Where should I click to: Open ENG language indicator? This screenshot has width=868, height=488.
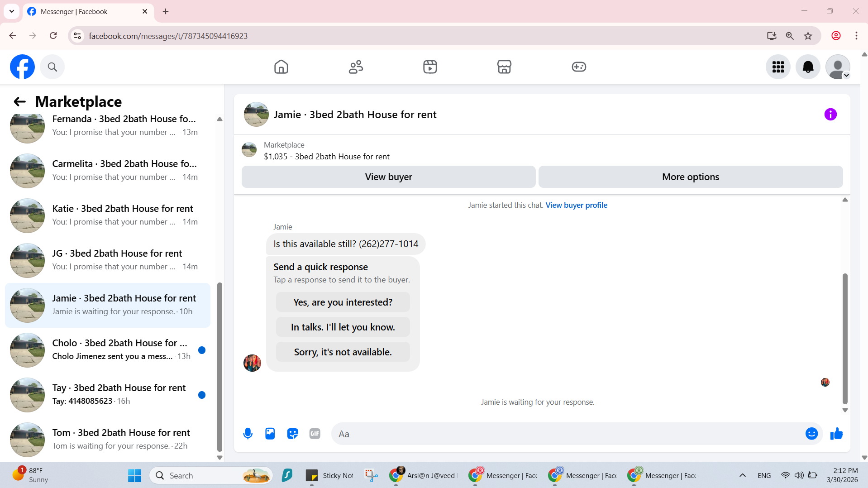coord(764,475)
